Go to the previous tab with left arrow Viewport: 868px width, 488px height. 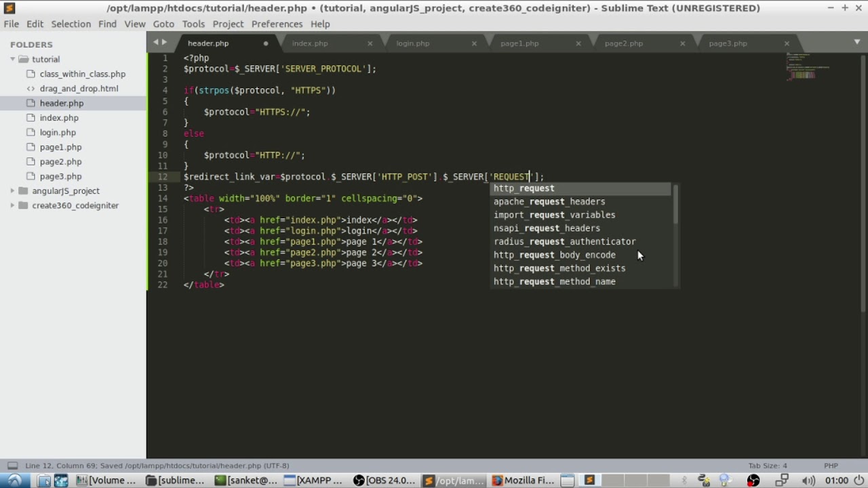click(155, 42)
